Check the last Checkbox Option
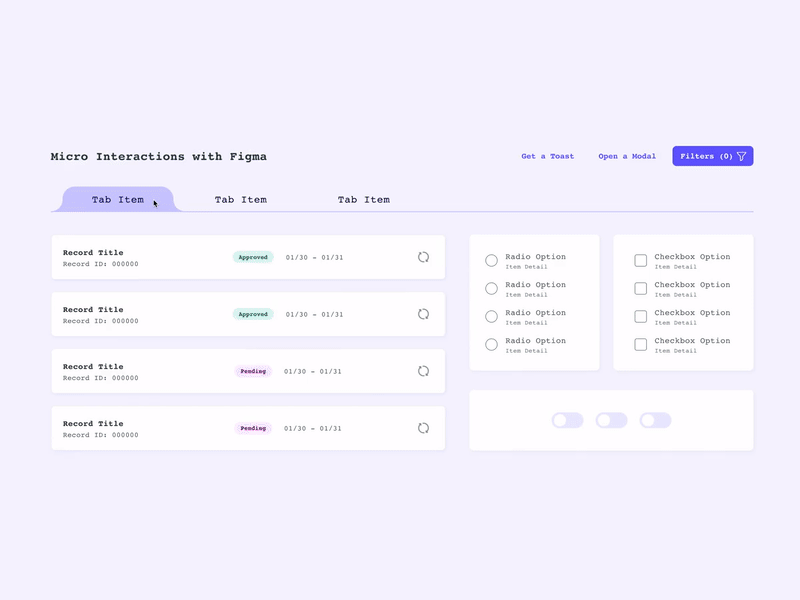Image resolution: width=800 pixels, height=600 pixels. coord(640,344)
